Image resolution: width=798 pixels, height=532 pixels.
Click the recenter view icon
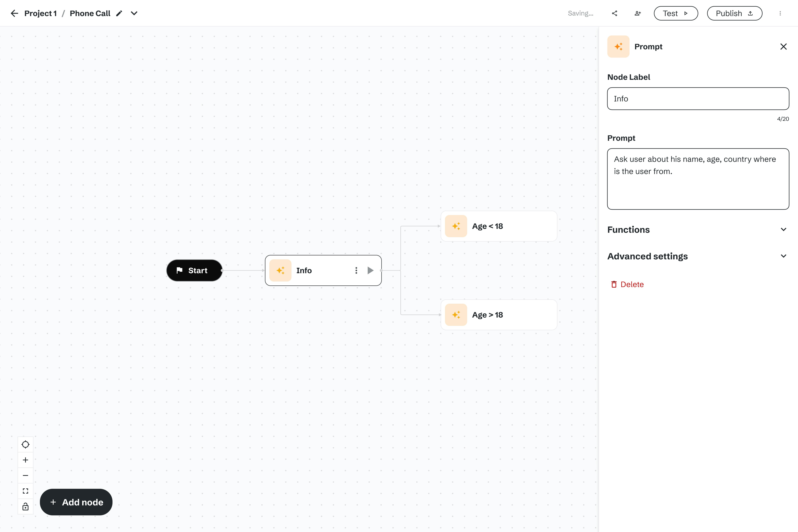tap(25, 444)
